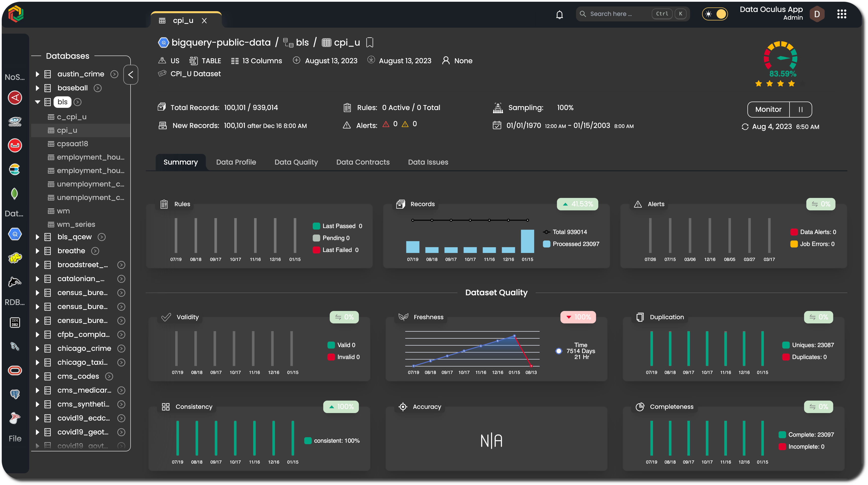Open the notifications bell
The width and height of the screenshot is (868, 485).
point(559,14)
